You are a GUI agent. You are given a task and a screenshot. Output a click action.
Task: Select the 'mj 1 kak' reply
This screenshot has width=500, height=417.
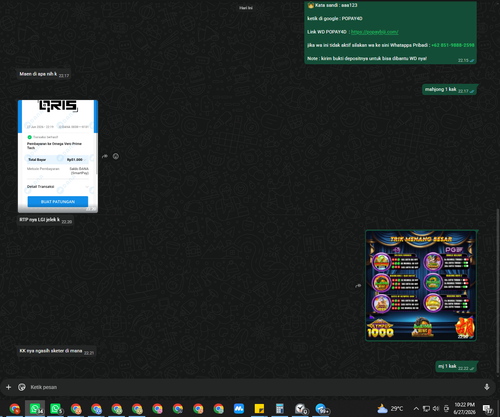456,366
